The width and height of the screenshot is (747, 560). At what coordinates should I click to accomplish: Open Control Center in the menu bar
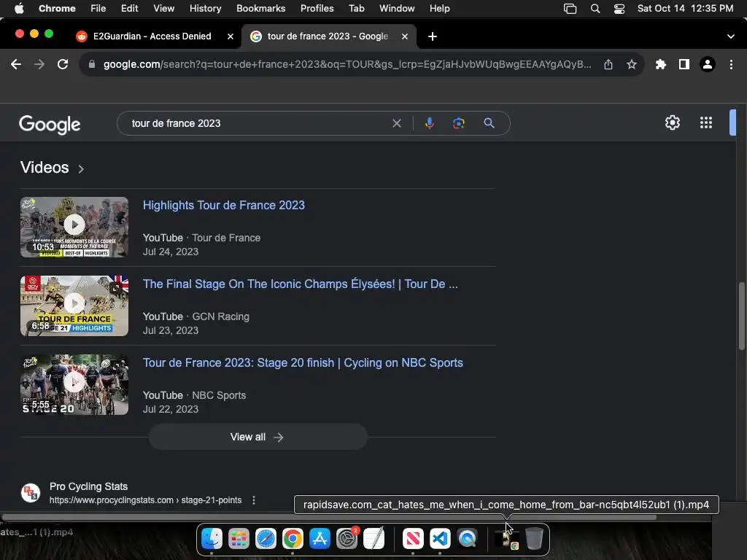(x=619, y=8)
